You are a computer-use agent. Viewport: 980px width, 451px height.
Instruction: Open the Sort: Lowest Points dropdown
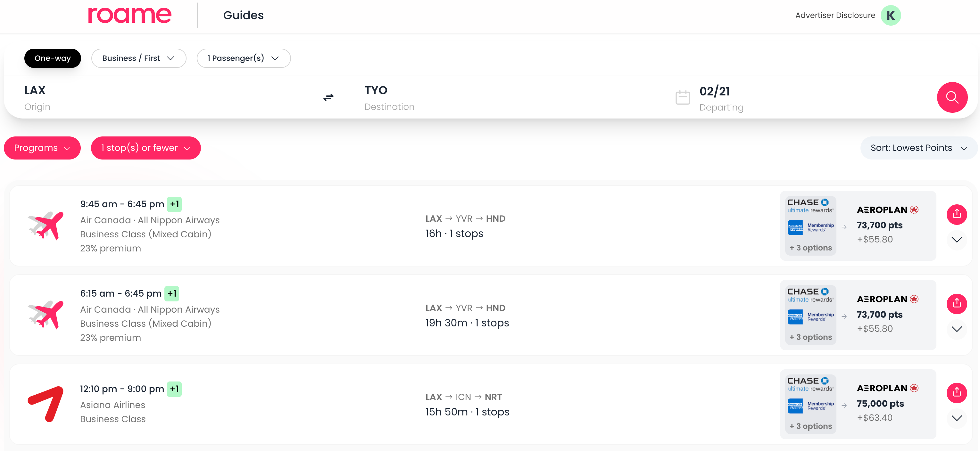click(918, 148)
